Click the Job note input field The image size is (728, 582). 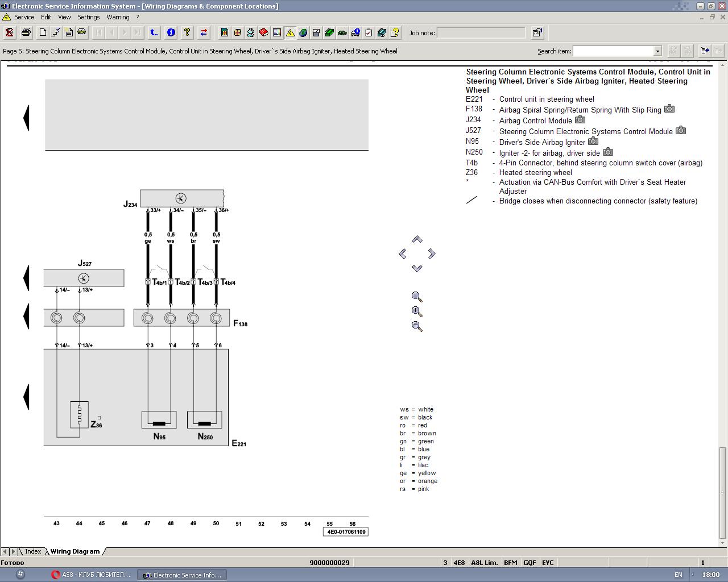tap(481, 33)
